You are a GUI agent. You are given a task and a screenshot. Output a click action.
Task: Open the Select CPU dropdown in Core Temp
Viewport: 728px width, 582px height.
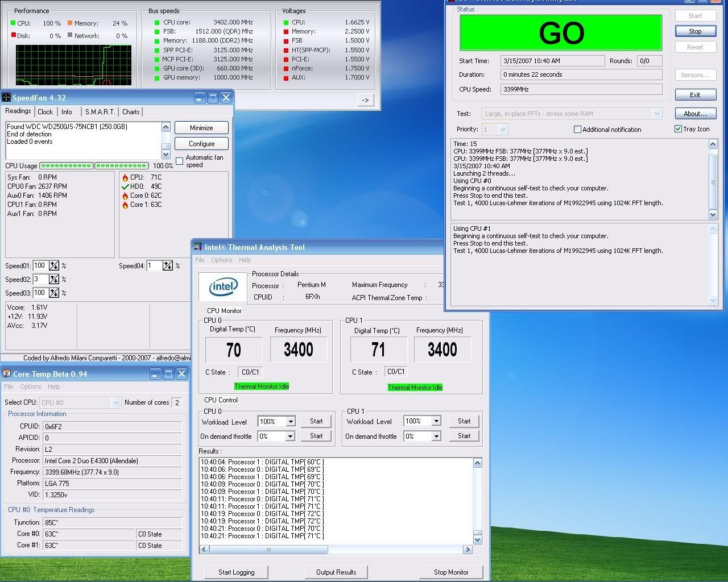click(116, 402)
